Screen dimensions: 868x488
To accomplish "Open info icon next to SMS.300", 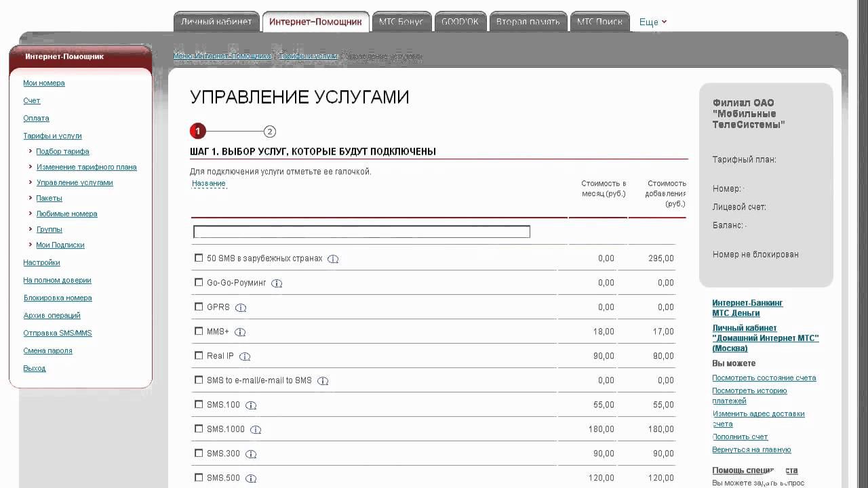I will point(251,454).
